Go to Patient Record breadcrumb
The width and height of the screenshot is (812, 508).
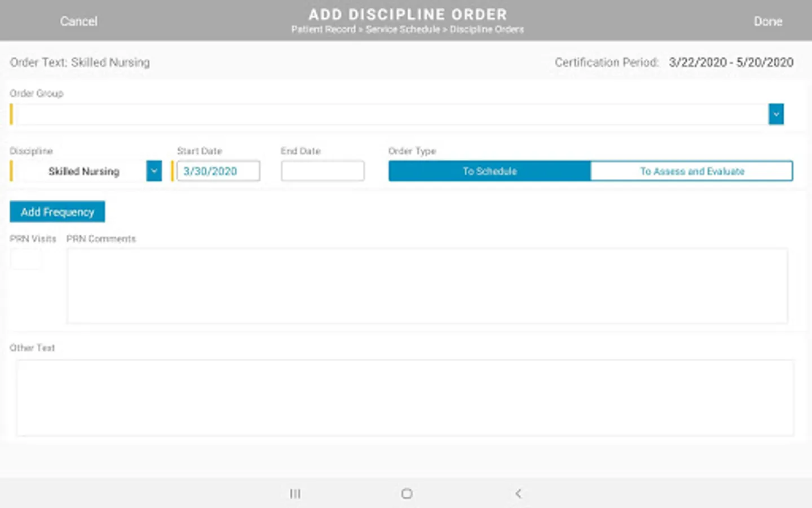[x=324, y=29]
